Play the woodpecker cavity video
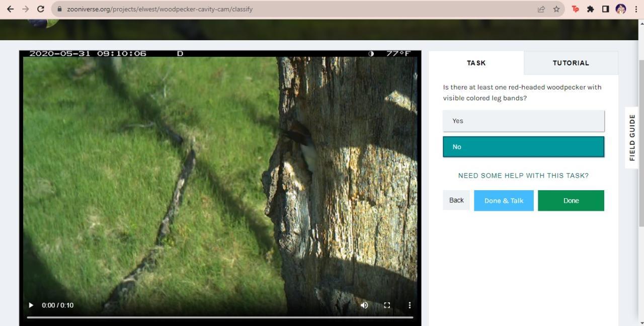This screenshot has width=644, height=326. coord(31,305)
